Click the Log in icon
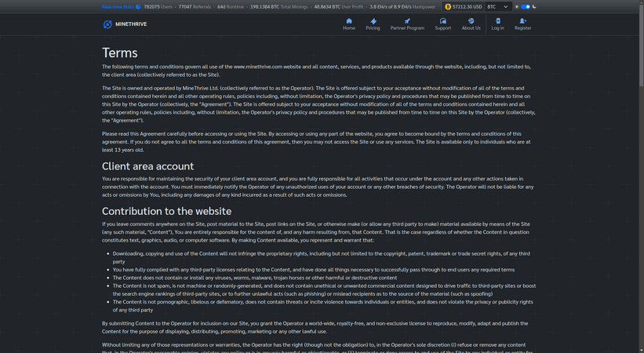 pyautogui.click(x=497, y=21)
